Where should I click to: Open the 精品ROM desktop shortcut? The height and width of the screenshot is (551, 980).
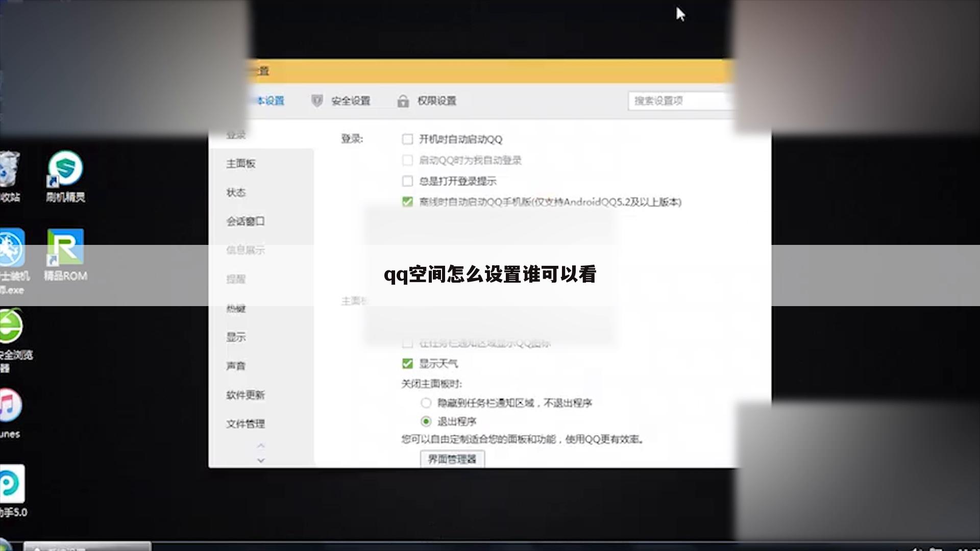tap(65, 255)
